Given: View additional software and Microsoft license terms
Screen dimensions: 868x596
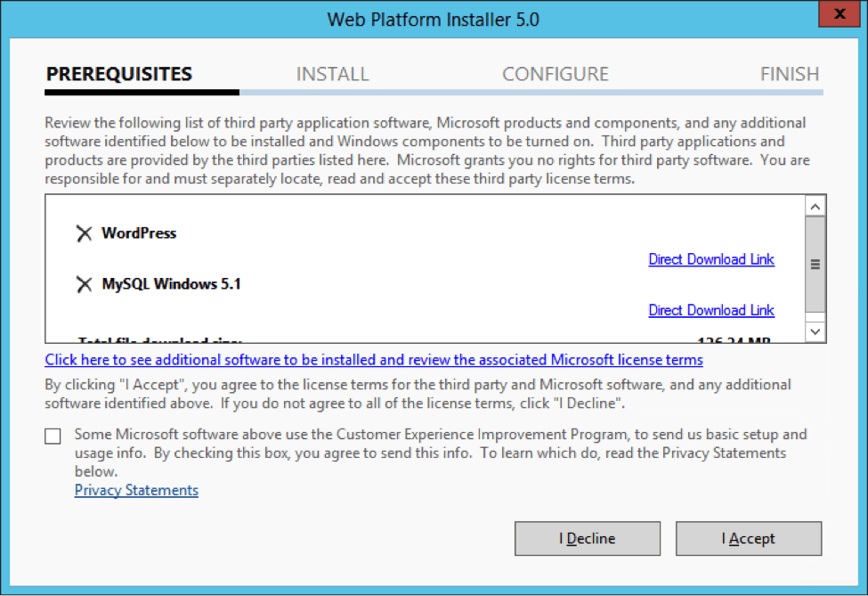Looking at the screenshot, I should [x=373, y=360].
